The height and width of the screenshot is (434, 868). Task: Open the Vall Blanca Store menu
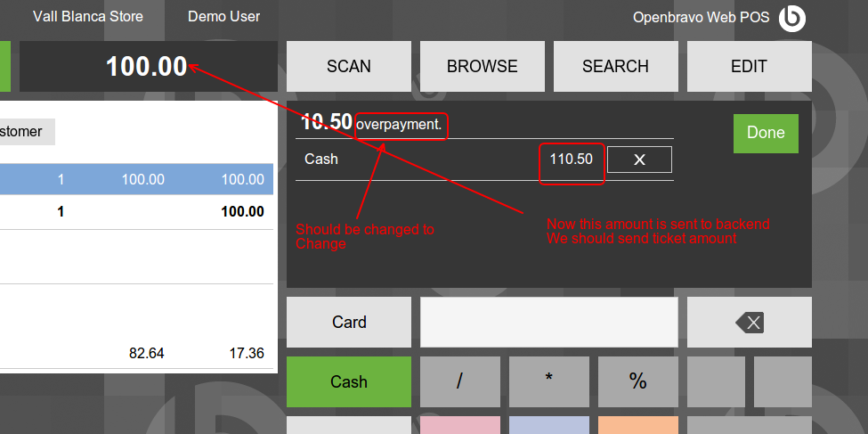click(x=87, y=16)
